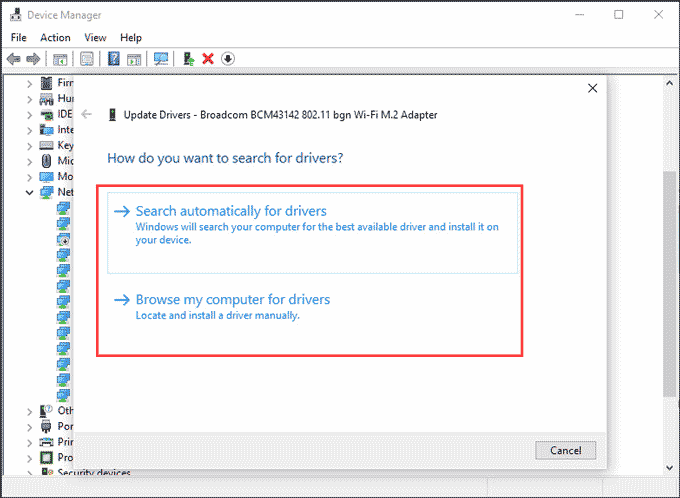Viewport: 680px width, 498px height.
Task: Click the Firmware category chip icon
Action: pos(46,82)
